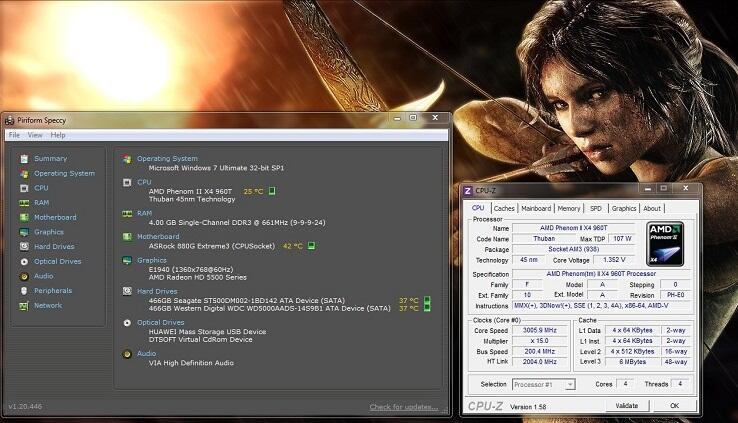Select Peripherals in the Speccy sidebar

coord(53,291)
